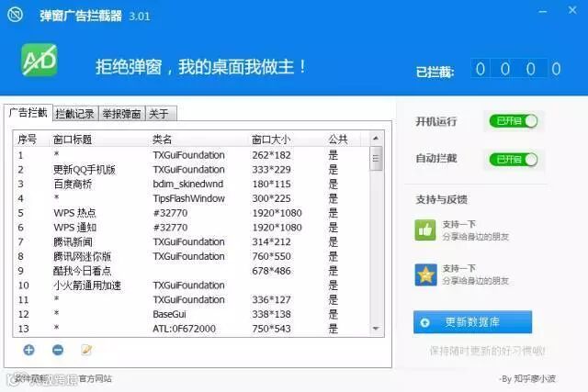
Task: Toggle the 自动拦截 auto-block switch
Action: (x=514, y=160)
